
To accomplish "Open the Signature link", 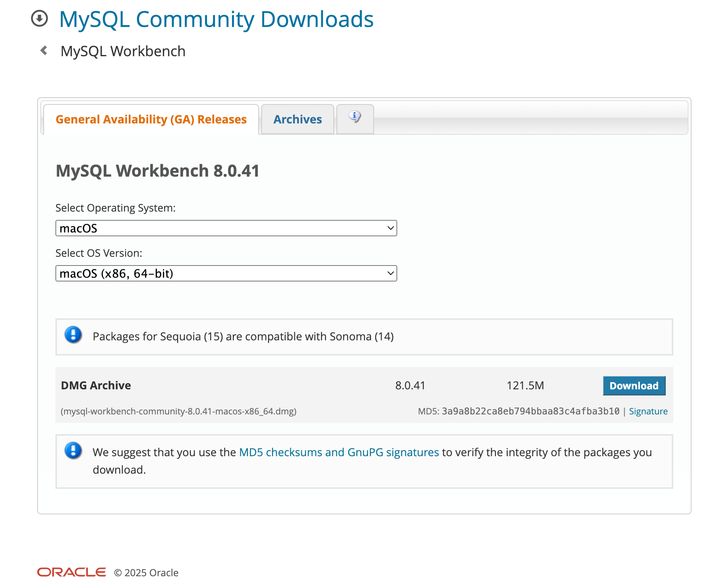I will click(648, 411).
